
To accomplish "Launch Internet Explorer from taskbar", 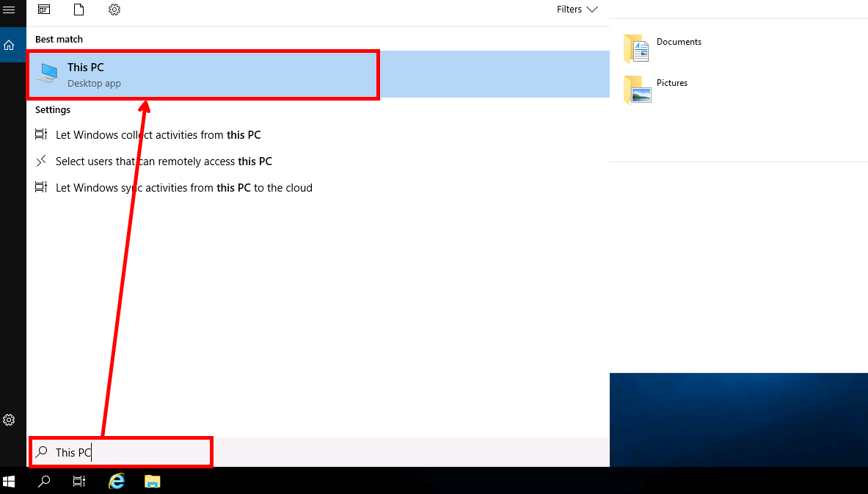I will click(116, 482).
